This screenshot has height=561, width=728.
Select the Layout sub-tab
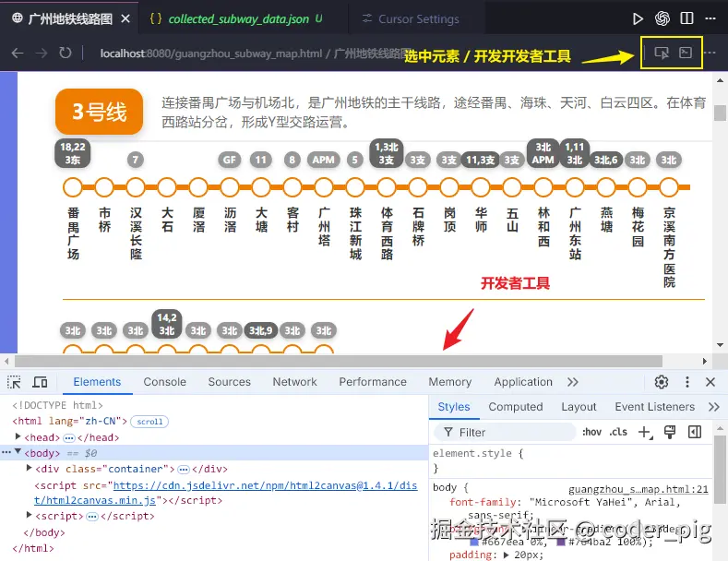[579, 407]
